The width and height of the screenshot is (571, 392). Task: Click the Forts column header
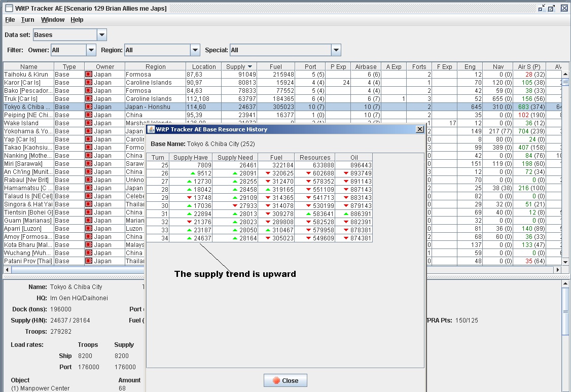click(419, 66)
